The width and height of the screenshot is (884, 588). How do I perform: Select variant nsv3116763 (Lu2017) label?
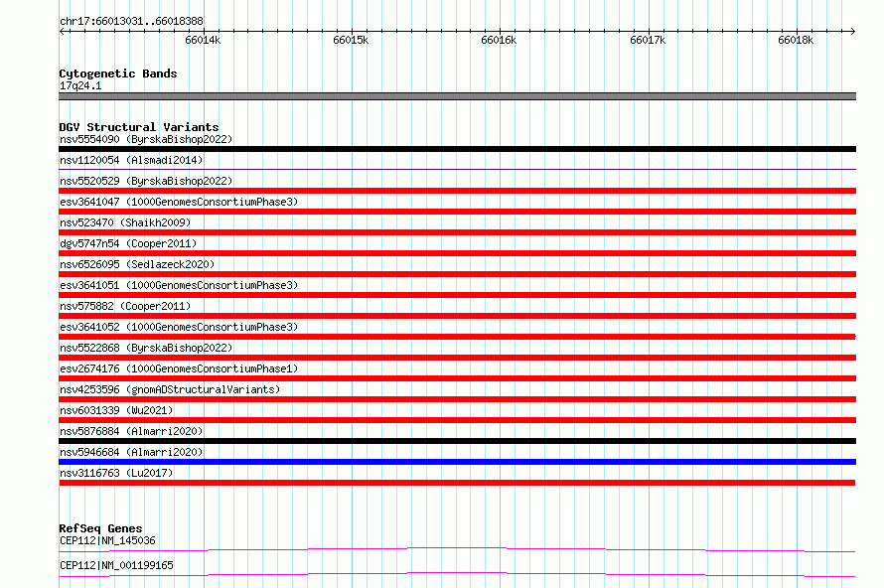(x=116, y=473)
